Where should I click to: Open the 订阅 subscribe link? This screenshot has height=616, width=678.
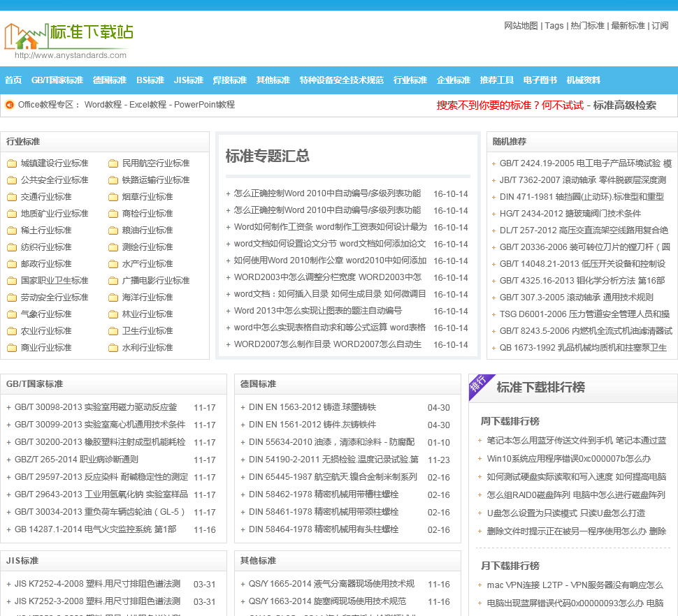pos(660,26)
